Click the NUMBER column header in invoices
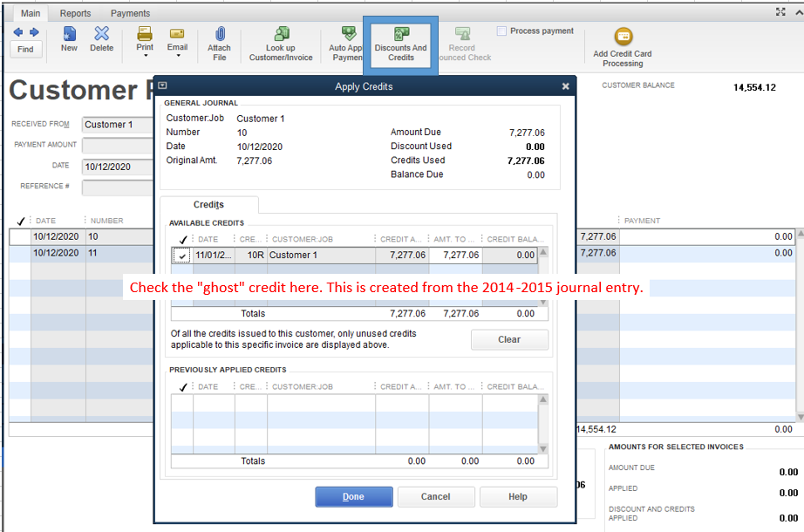This screenshot has width=804, height=532. tap(106, 221)
